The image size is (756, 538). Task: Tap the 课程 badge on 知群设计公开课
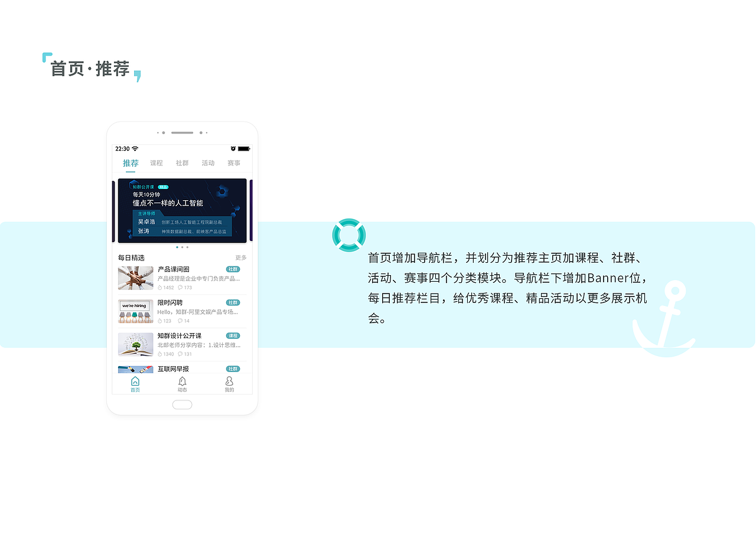(233, 335)
